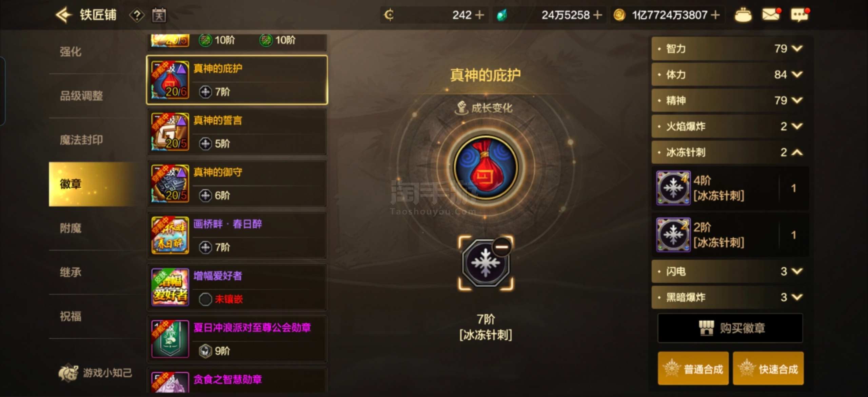Select the 4阶 冰冻针刺 emblem icon
This screenshot has width=868, height=397.
pyautogui.click(x=673, y=188)
